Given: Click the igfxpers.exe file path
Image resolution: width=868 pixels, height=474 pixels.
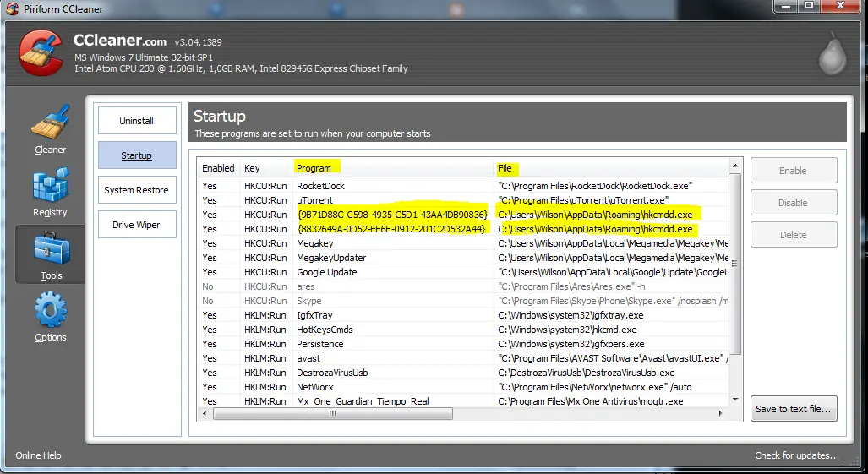Looking at the screenshot, I should [x=571, y=344].
